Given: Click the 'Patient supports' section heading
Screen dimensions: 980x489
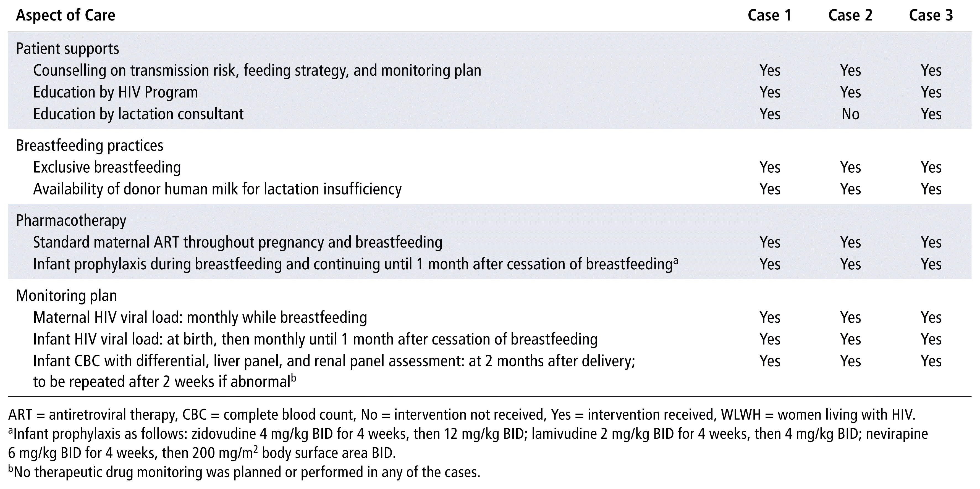Looking at the screenshot, I should pyautogui.click(x=67, y=49).
